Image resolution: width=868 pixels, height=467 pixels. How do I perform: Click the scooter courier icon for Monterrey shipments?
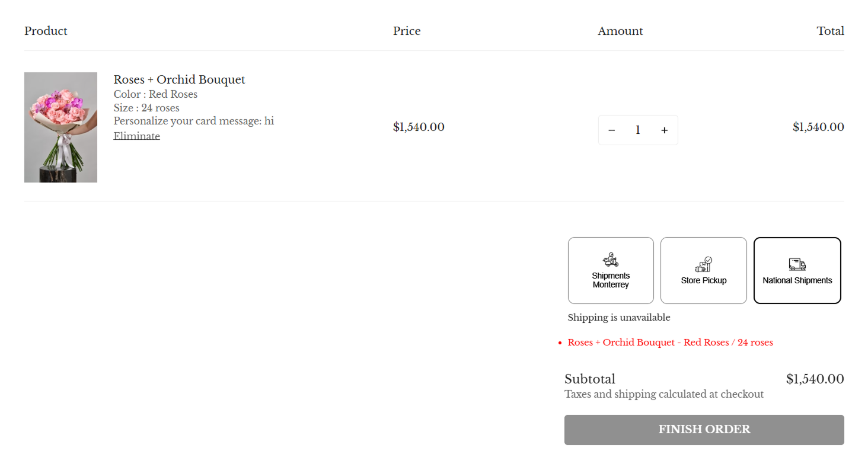pyautogui.click(x=611, y=260)
